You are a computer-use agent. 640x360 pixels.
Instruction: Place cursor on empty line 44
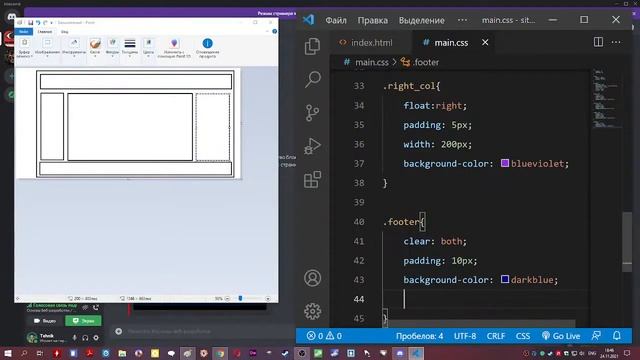click(x=486, y=299)
